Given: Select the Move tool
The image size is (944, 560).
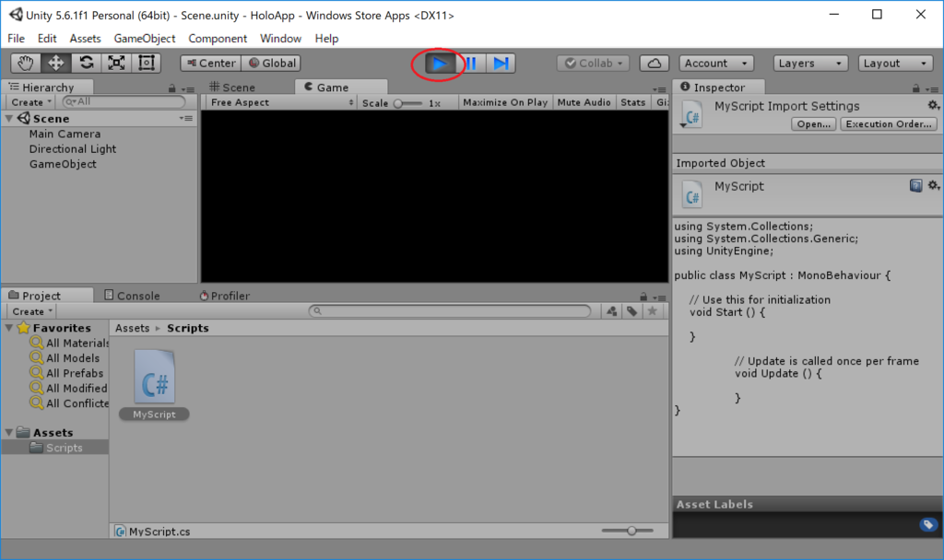Looking at the screenshot, I should point(56,64).
